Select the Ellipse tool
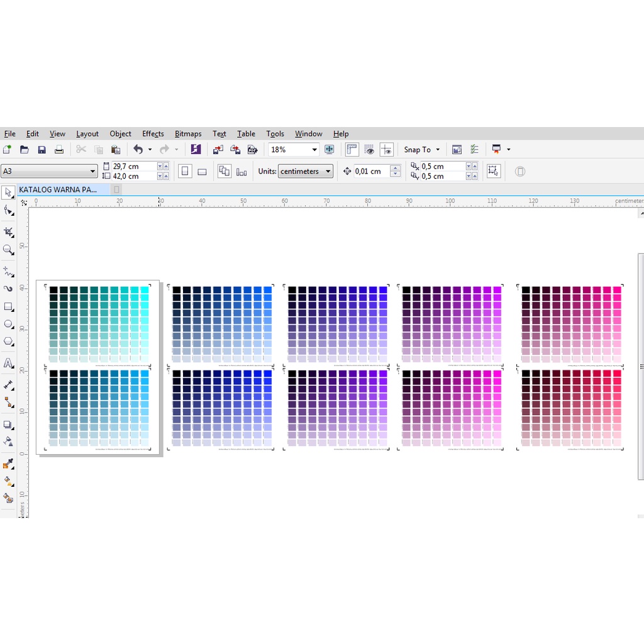Image resolution: width=644 pixels, height=644 pixels. [8, 324]
